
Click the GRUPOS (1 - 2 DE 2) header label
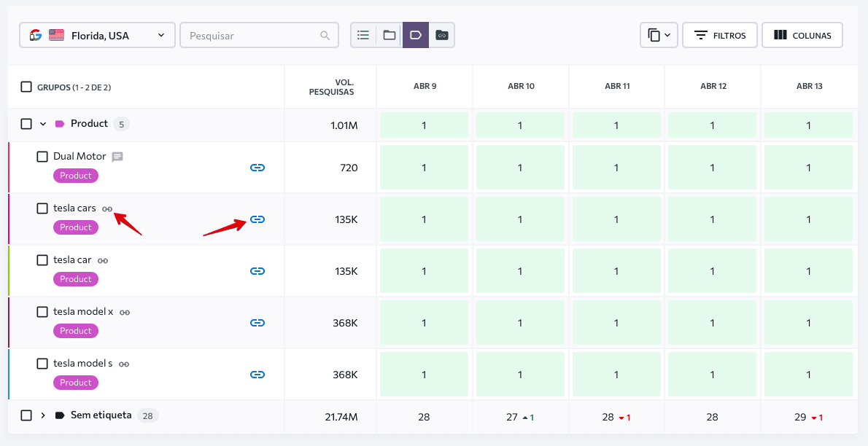[74, 87]
